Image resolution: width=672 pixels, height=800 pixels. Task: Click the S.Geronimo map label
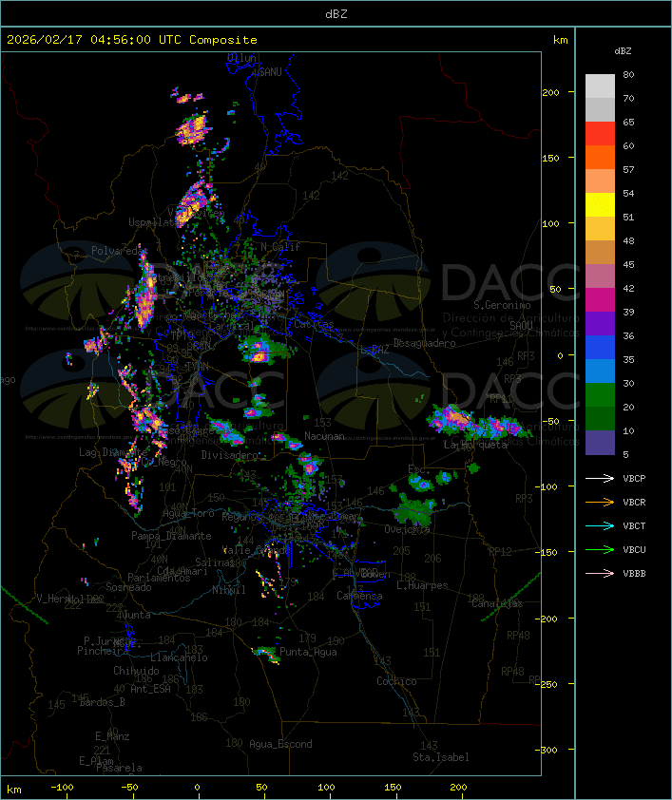click(502, 305)
